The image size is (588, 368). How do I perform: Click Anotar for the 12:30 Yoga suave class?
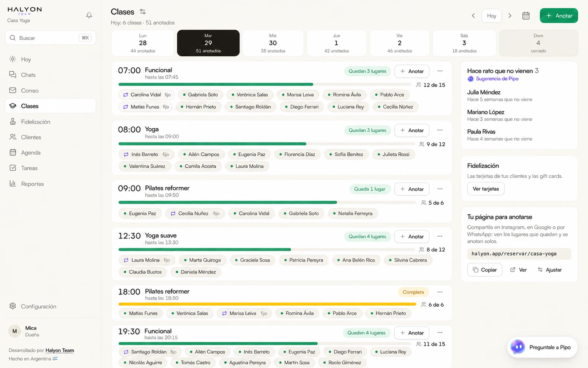click(412, 236)
